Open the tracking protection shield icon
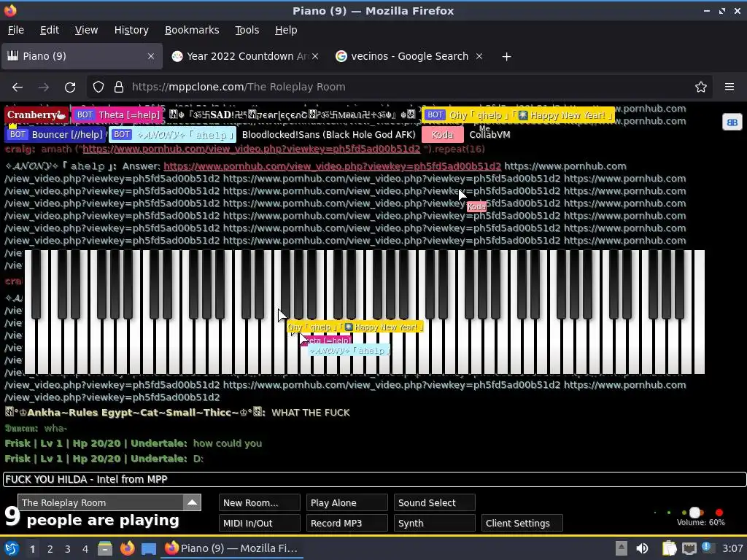The width and height of the screenshot is (747, 560). (x=98, y=87)
